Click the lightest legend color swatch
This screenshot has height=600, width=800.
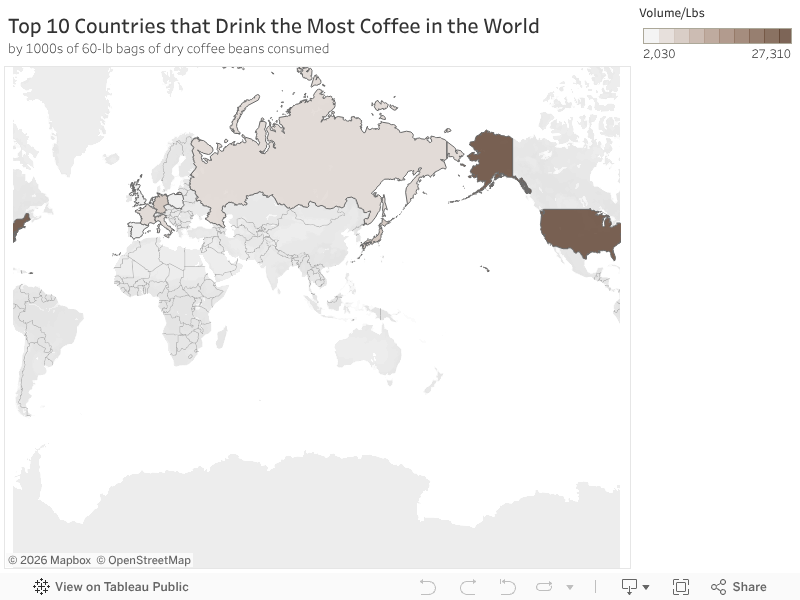[651, 36]
